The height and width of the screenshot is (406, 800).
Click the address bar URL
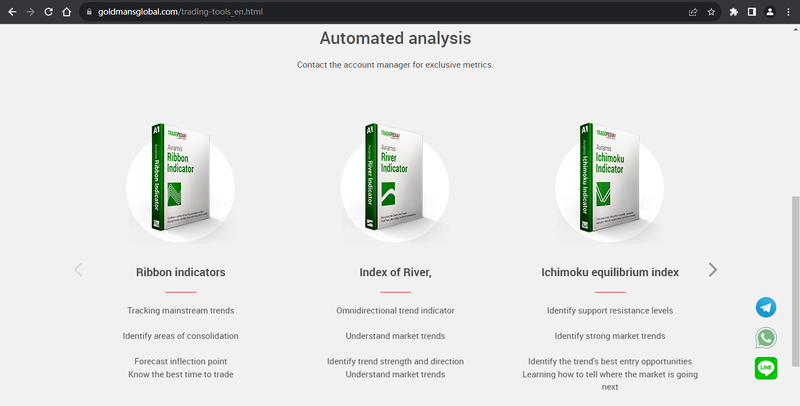pos(180,12)
